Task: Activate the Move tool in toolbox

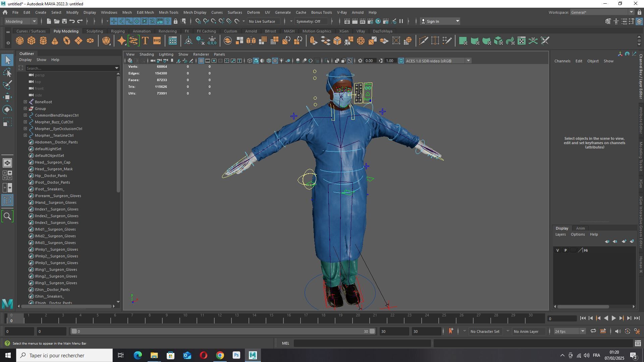Action: (x=7, y=97)
